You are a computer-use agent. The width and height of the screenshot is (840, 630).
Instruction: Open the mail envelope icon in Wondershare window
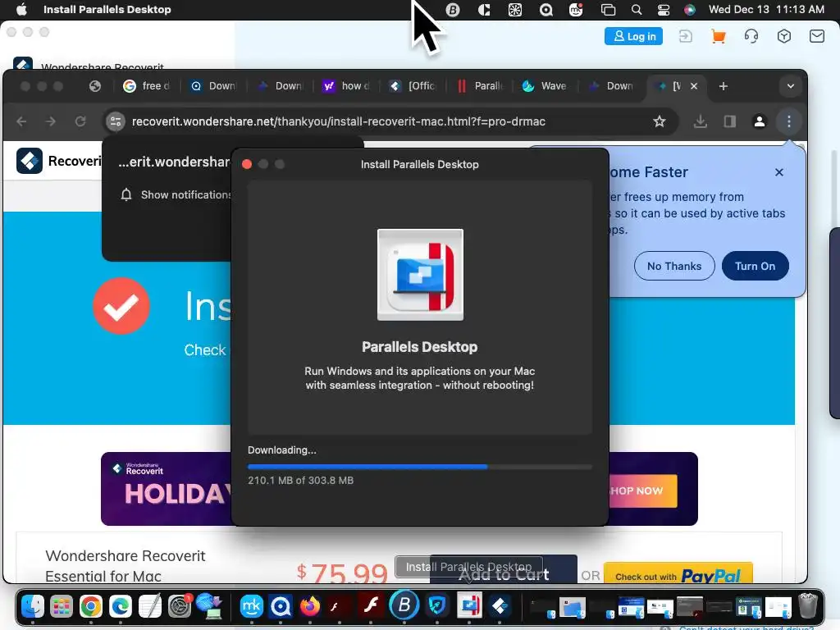[816, 36]
